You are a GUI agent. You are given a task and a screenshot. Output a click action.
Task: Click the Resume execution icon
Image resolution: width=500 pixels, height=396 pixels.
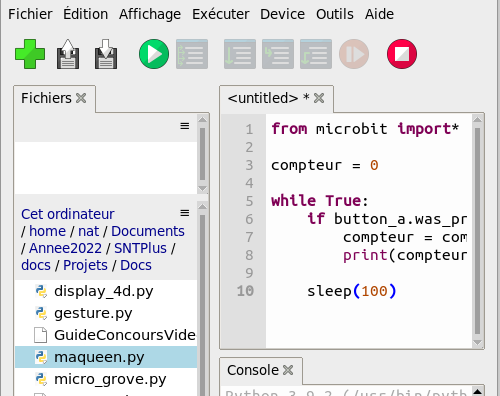[x=354, y=54]
